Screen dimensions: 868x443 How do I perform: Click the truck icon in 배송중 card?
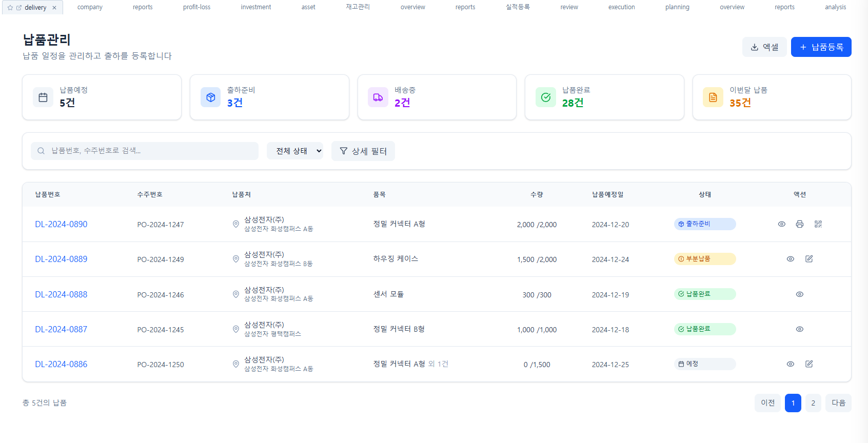[378, 97]
